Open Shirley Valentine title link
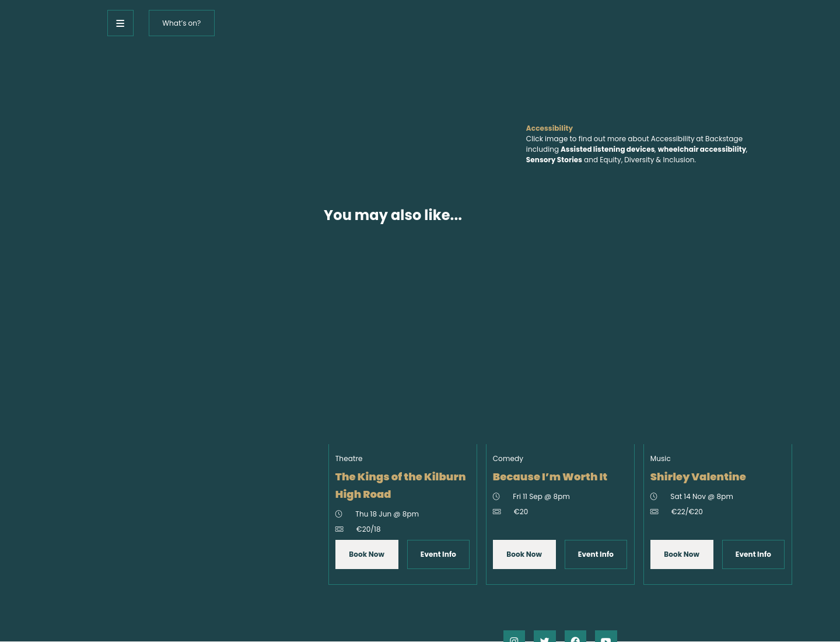Image resolution: width=840 pixels, height=642 pixels. (698, 477)
